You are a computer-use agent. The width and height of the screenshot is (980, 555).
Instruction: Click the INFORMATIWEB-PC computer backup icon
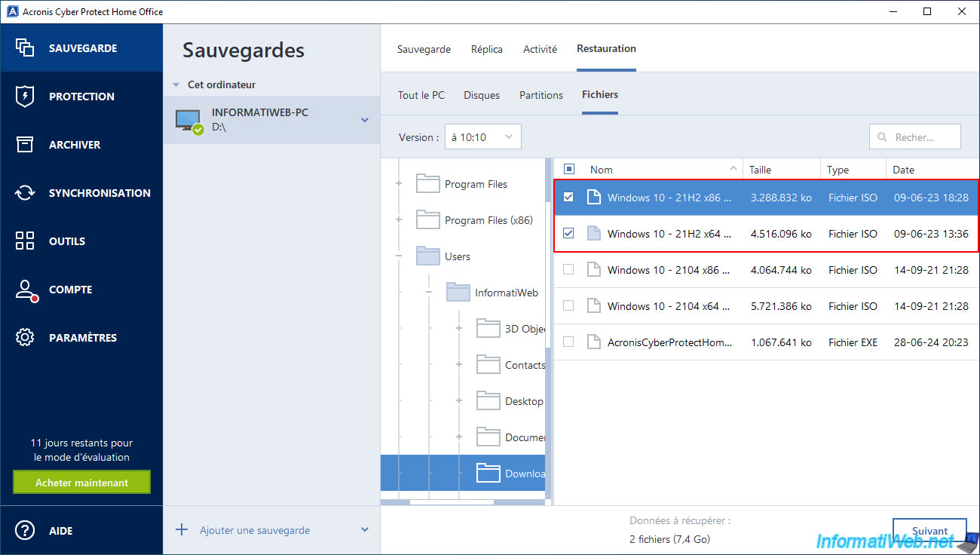click(188, 121)
